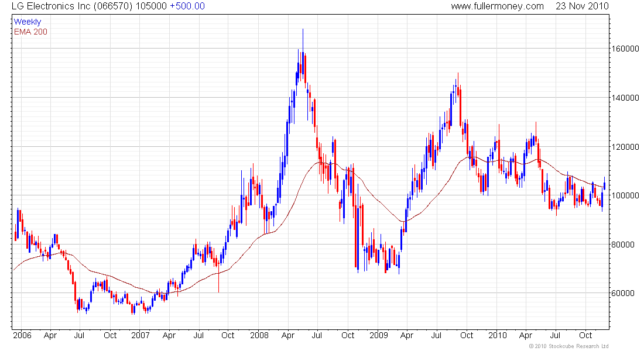Click the price value '105000' in the header
Image resolution: width=644 pixels, height=351 pixels.
click(150, 6)
